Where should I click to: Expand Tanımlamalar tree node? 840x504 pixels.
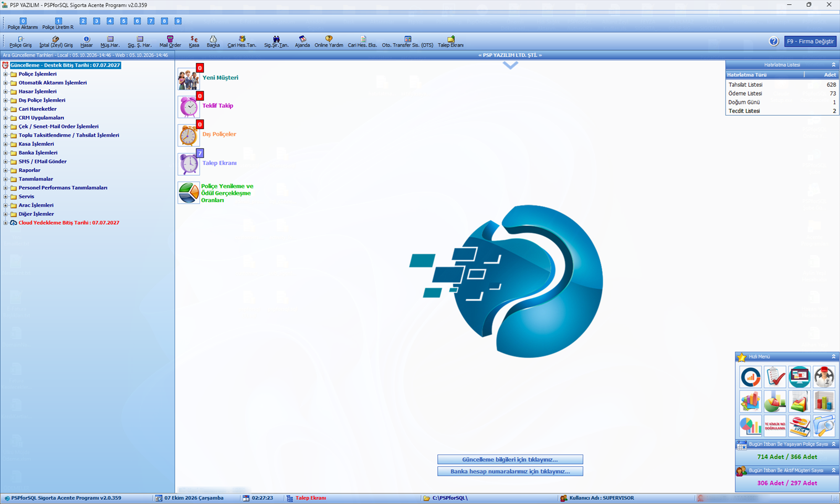(6, 179)
